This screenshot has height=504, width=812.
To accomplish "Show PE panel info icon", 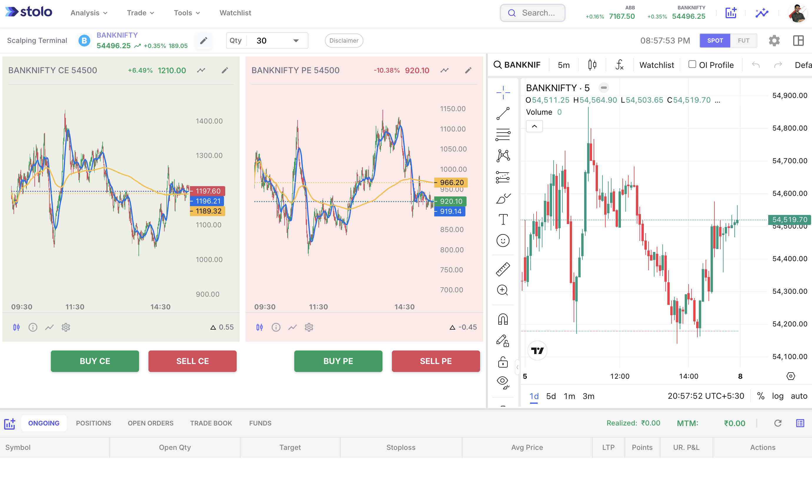I will coord(276,327).
